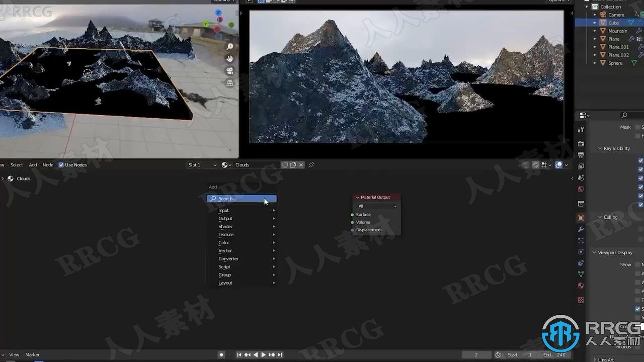Open the Render properties tab

point(581,144)
